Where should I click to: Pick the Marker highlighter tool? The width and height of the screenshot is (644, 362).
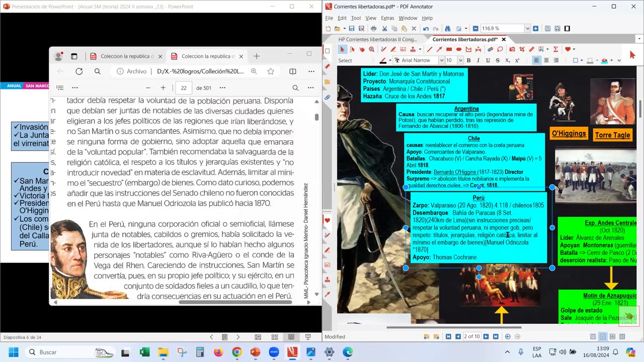tap(393, 49)
